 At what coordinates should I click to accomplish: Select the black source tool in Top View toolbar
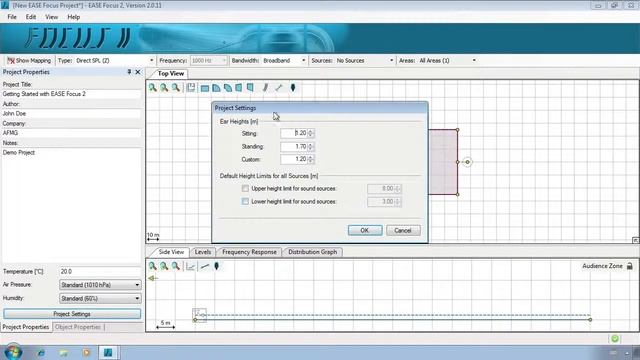click(x=293, y=88)
